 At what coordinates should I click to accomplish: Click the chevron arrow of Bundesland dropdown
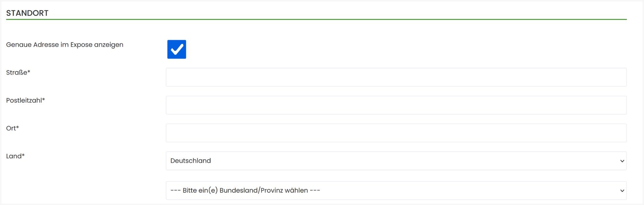[622, 191]
